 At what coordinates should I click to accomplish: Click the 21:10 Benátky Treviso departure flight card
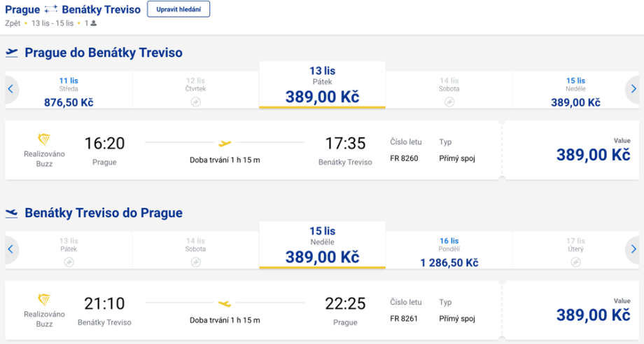pyautogui.click(x=252, y=310)
